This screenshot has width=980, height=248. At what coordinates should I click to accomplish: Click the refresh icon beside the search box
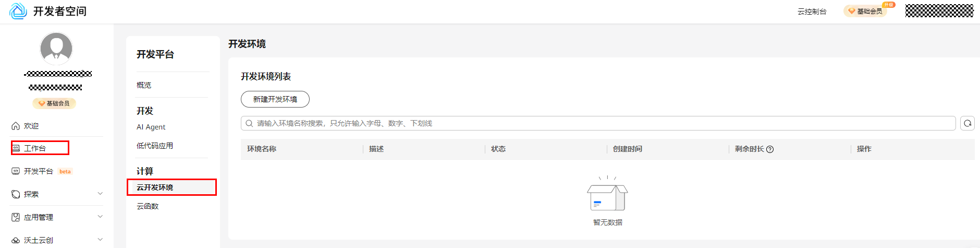[x=967, y=123]
